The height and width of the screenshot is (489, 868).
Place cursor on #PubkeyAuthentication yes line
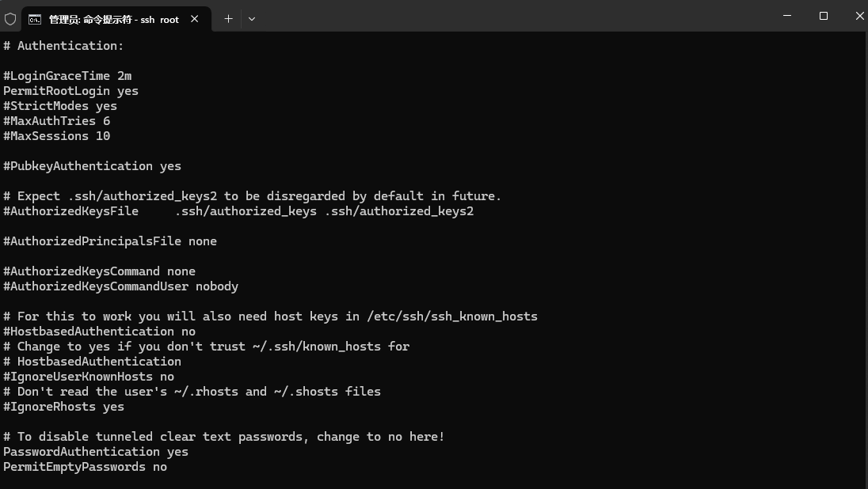[92, 166]
